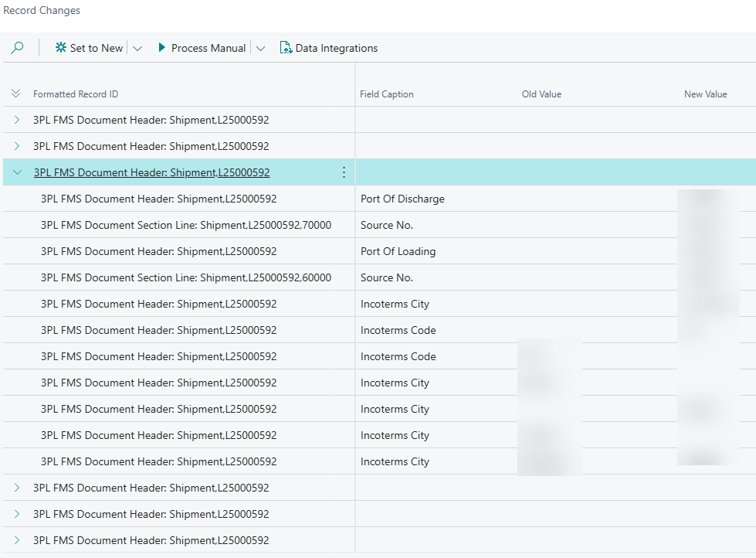This screenshot has height=558, width=756.
Task: Select the record ID in Port Of Discharge row
Action: (158, 199)
